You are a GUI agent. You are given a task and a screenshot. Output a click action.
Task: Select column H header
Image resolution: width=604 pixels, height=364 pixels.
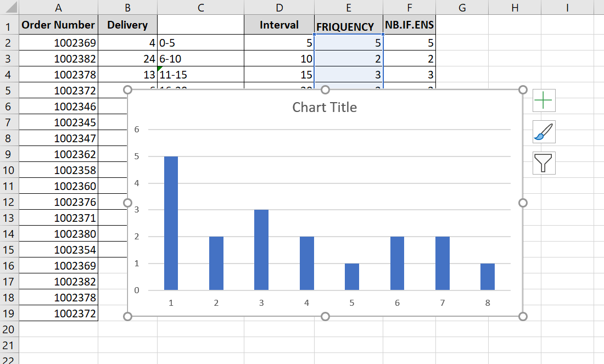click(x=514, y=7)
